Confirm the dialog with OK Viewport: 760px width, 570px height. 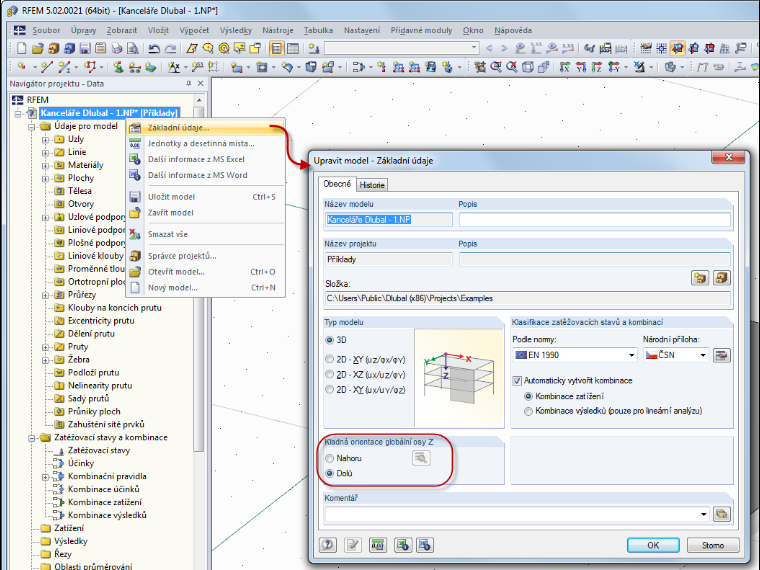(653, 545)
